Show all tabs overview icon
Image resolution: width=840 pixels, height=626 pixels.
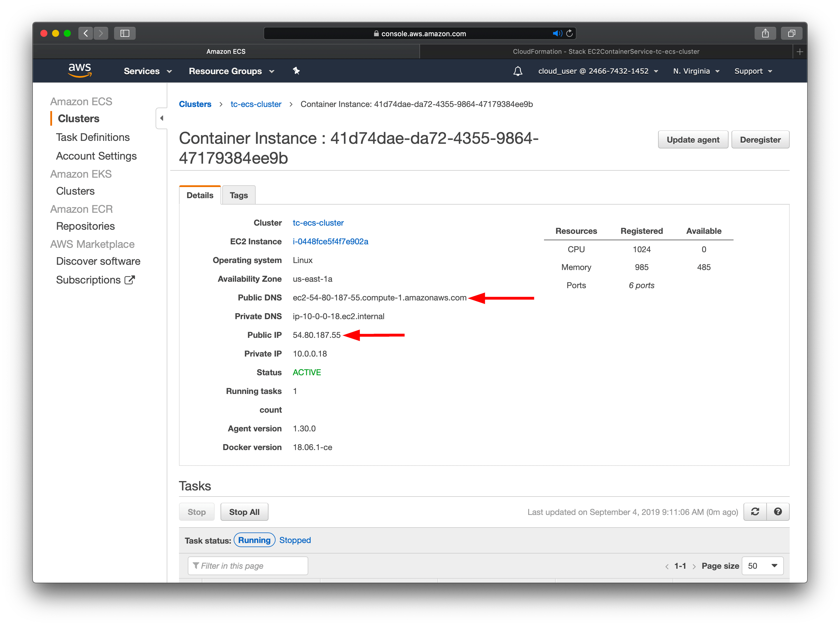point(791,33)
